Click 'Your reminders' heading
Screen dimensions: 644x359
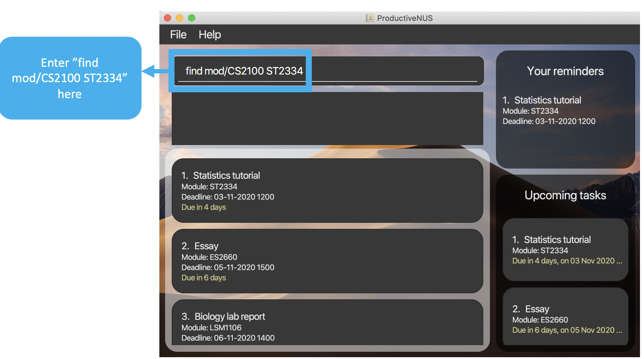pyautogui.click(x=565, y=71)
